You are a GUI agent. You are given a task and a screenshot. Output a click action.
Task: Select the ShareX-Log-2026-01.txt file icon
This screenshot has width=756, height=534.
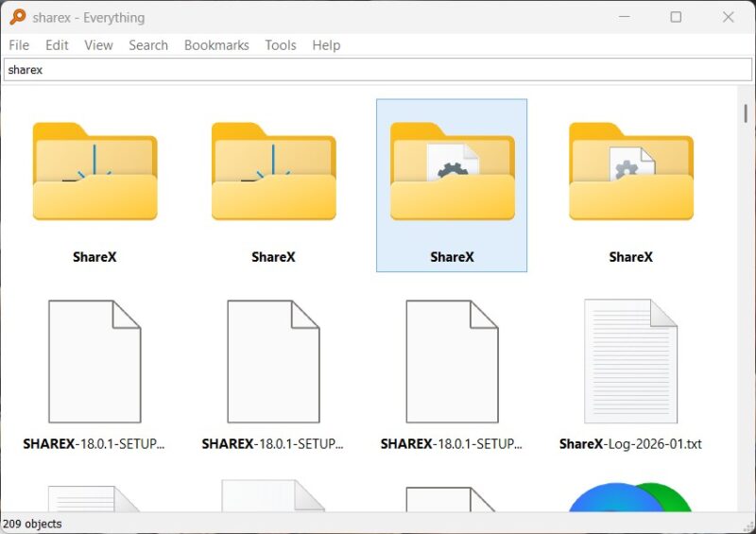tap(630, 361)
